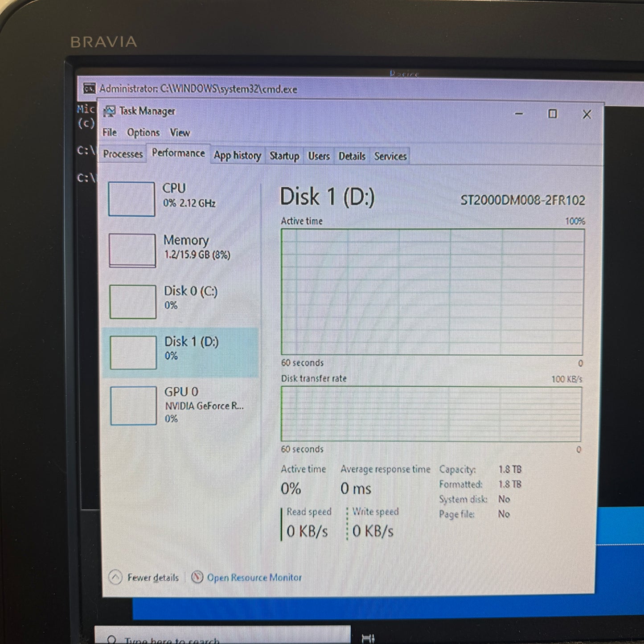Click the Windows taskbar search box
The image size is (644, 644).
(222, 635)
